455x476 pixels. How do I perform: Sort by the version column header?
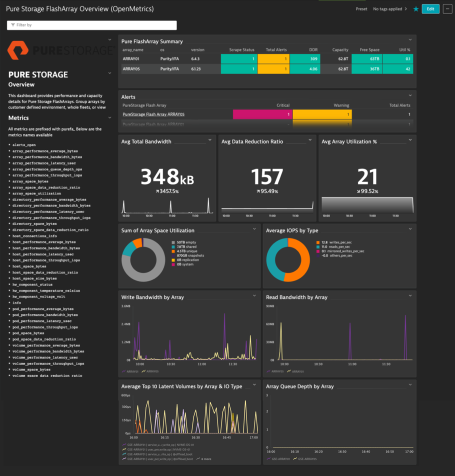[x=197, y=50]
